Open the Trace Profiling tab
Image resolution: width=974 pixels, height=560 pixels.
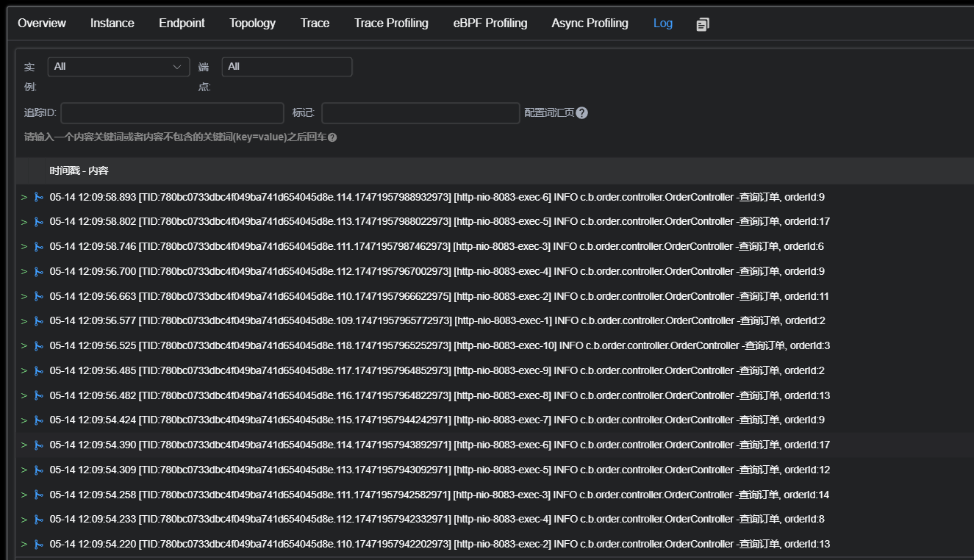coord(391,24)
